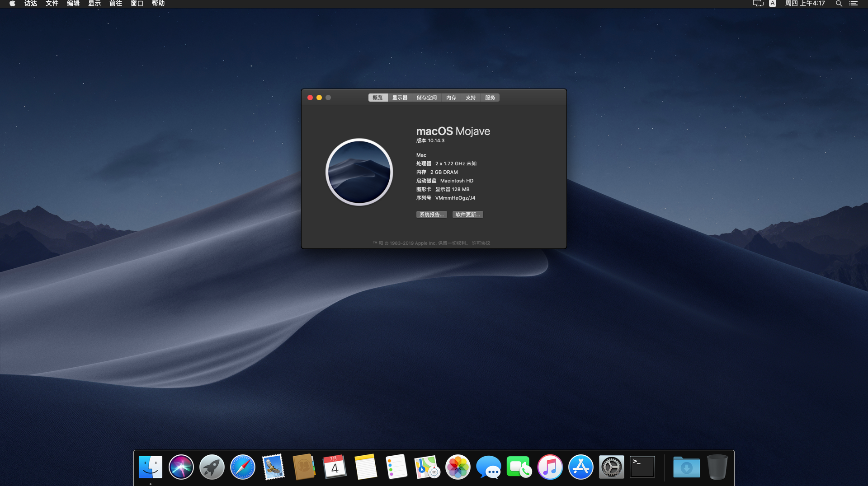Open Photos pinwheel icon in Dock
The width and height of the screenshot is (868, 486).
pos(458,467)
